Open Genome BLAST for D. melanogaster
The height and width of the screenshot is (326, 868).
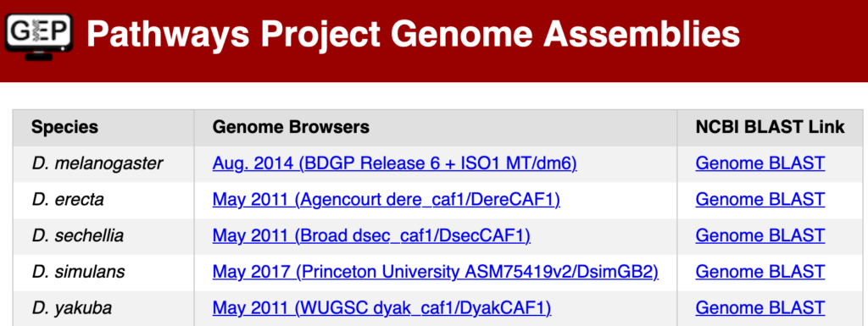pyautogui.click(x=760, y=163)
